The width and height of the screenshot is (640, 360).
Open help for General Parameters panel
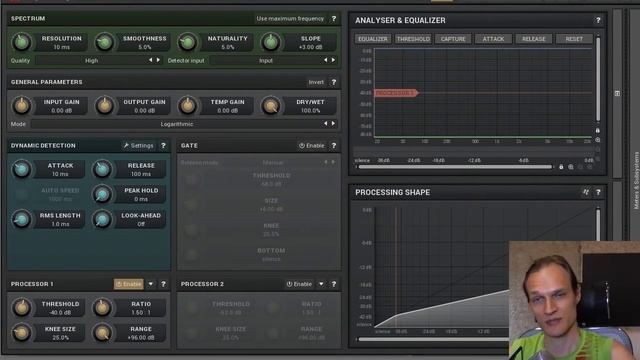tap(334, 82)
